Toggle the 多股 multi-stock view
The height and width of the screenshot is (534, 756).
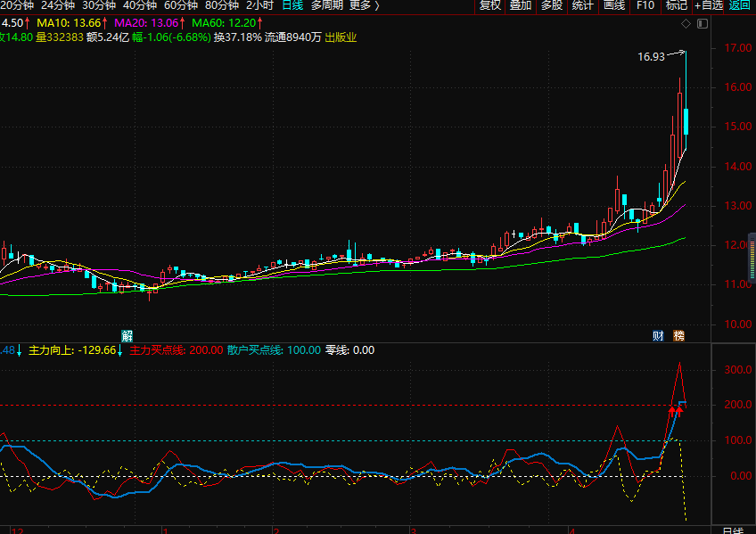552,5
